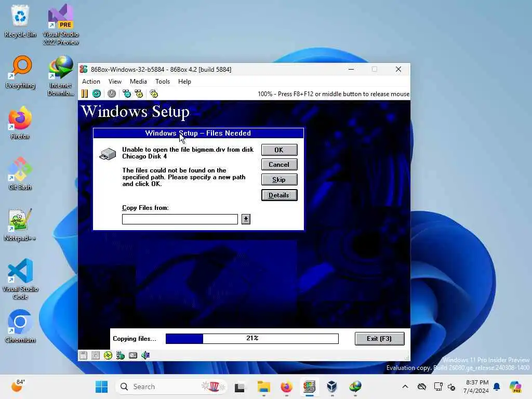
Task: Pause the 86Box emulation
Action: pyautogui.click(x=85, y=94)
